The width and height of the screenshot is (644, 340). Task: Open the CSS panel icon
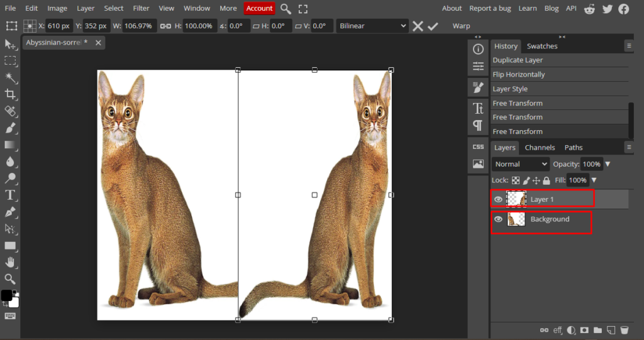(x=478, y=146)
